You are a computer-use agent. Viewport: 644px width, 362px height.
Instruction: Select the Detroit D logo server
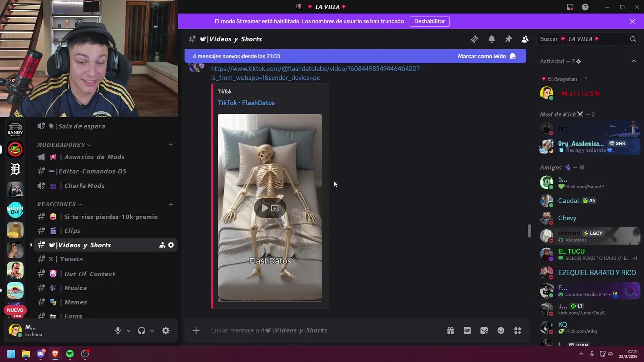15,169
